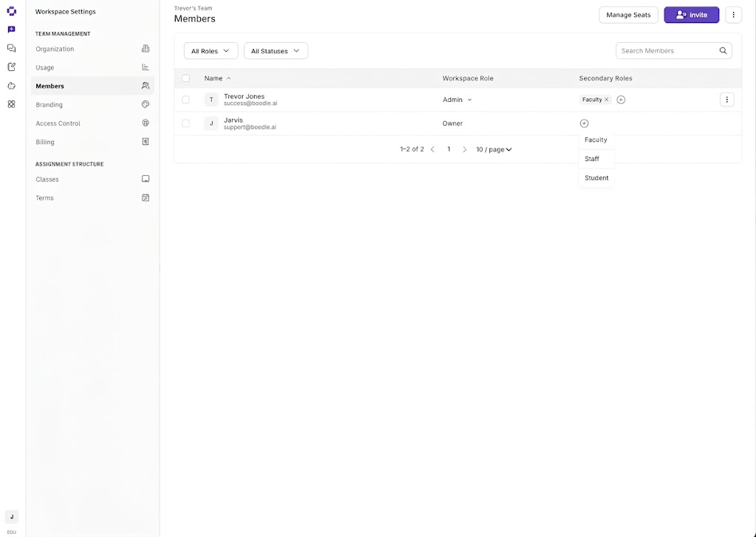Click the J avatar in Jarvis row
Viewport: 756px width, 537px height.
(211, 123)
